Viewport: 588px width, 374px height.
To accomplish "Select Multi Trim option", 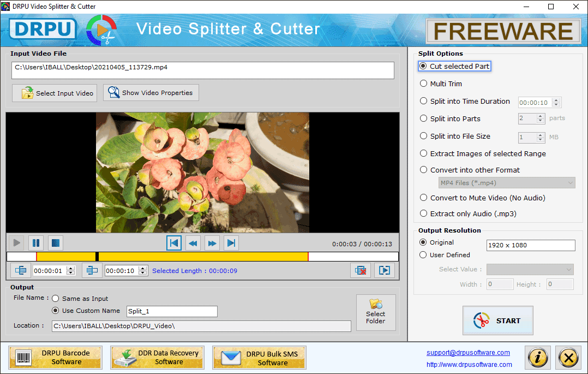I will [x=441, y=84].
